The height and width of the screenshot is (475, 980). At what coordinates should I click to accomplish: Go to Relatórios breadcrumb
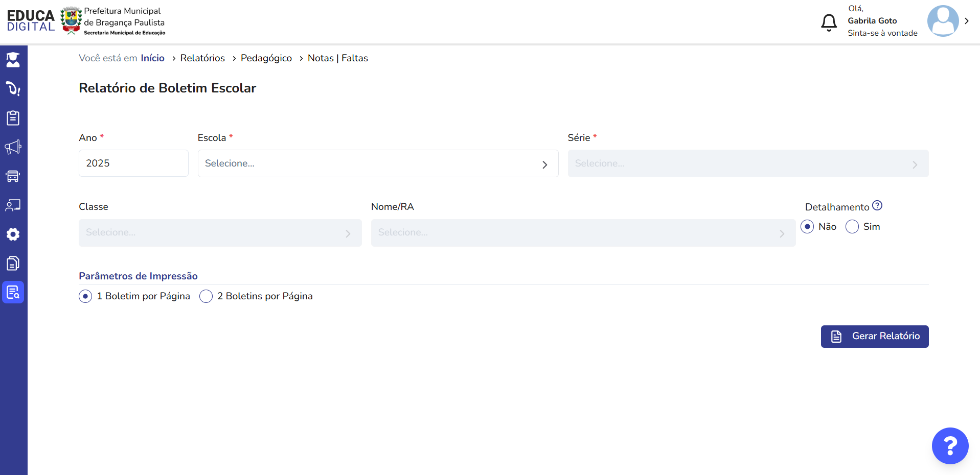[202, 58]
